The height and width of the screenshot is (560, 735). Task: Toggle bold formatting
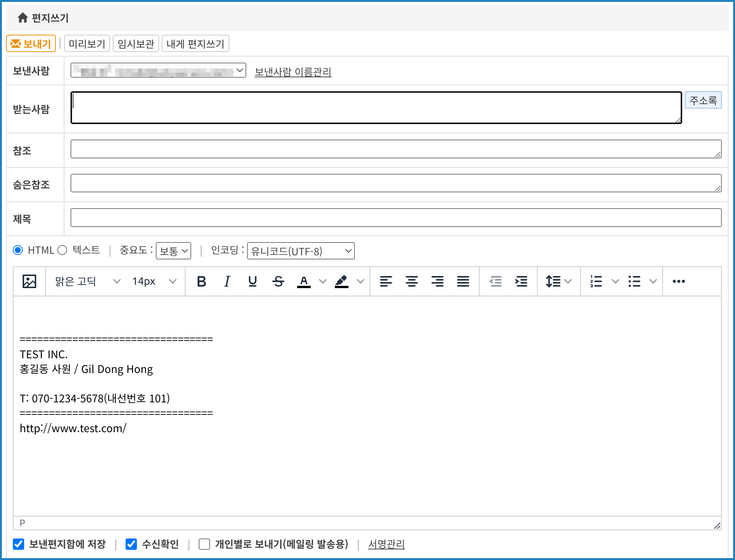click(x=201, y=281)
